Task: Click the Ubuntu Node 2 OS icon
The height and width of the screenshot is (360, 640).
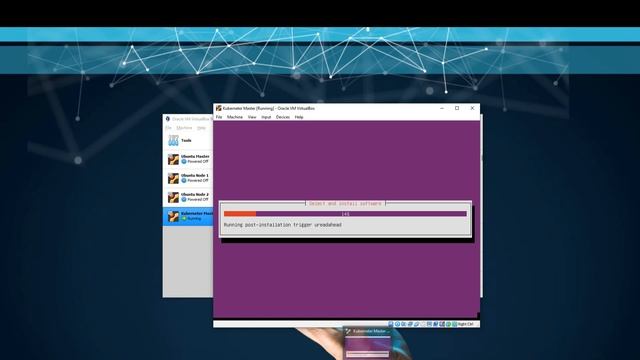Action: [173, 198]
